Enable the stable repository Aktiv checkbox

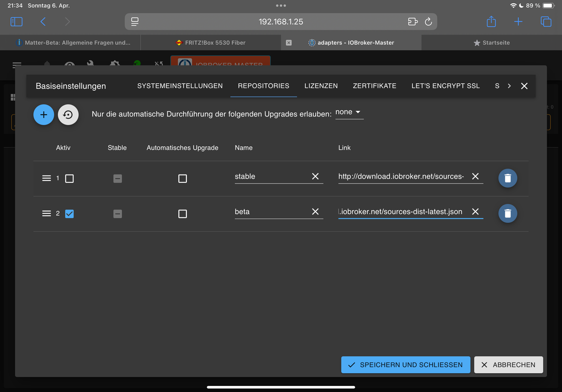coord(69,178)
